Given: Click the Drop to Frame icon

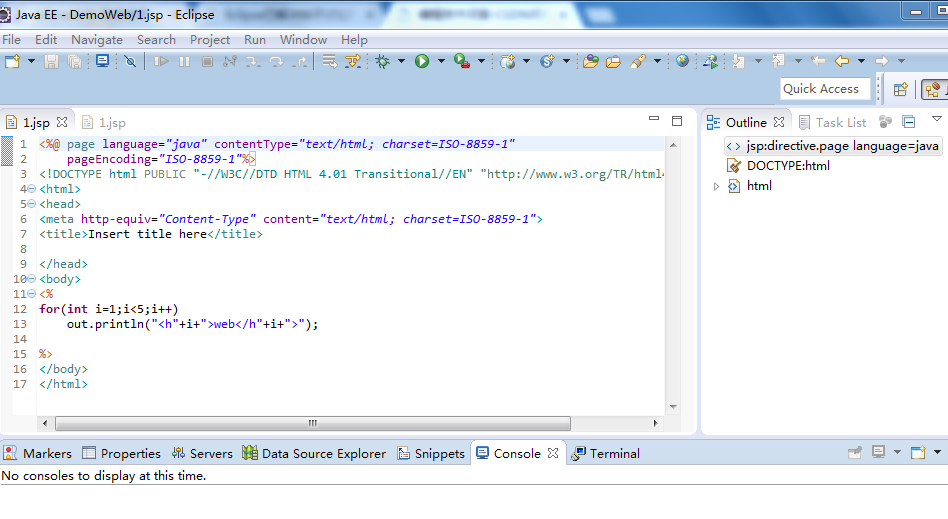Looking at the screenshot, I should [330, 61].
